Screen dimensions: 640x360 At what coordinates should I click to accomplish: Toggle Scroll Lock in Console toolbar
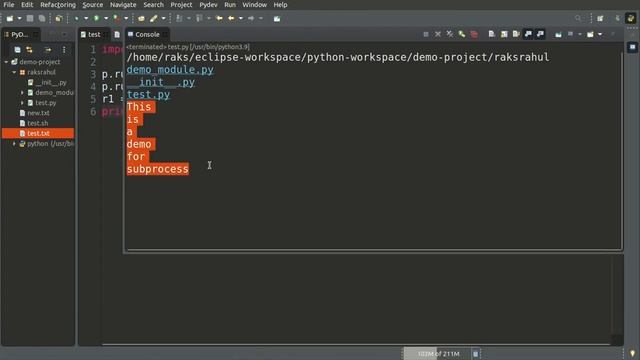click(504, 34)
